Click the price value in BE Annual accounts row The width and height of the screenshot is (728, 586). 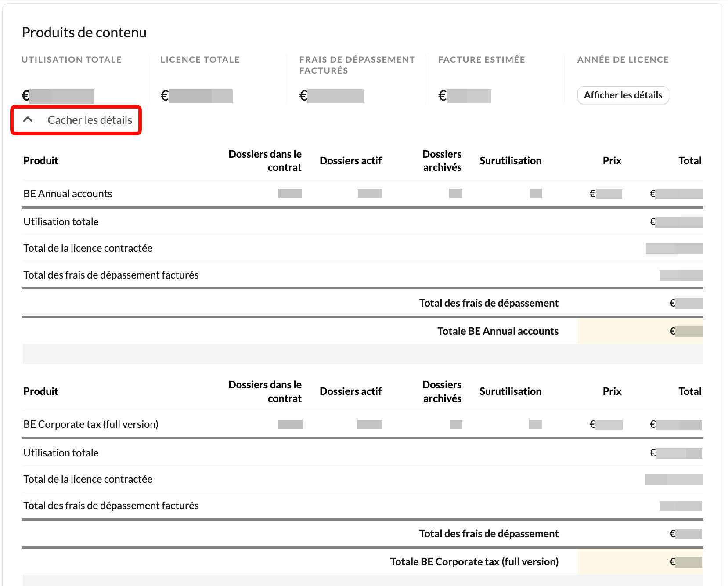pyautogui.click(x=605, y=194)
